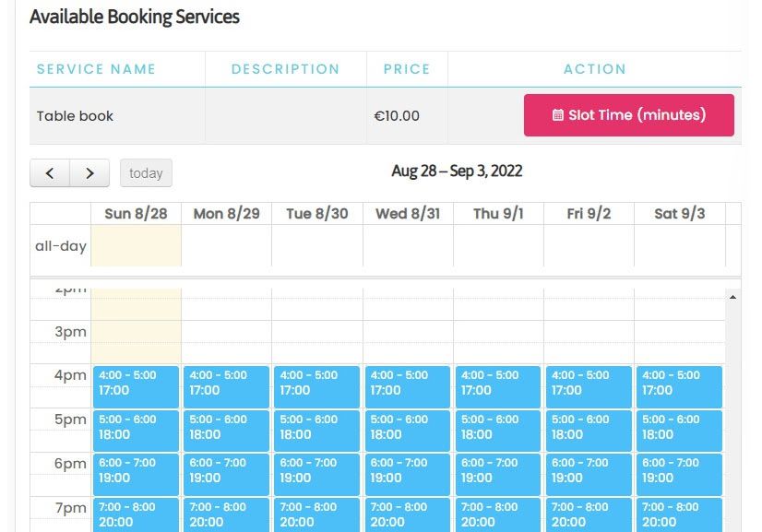Click the Sun 8/28 column header

click(x=135, y=213)
